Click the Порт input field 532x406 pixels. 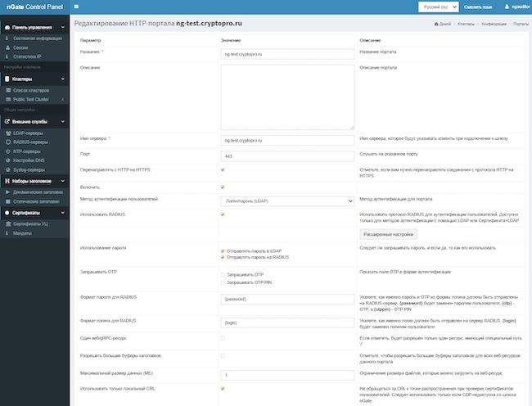pyautogui.click(x=287, y=156)
